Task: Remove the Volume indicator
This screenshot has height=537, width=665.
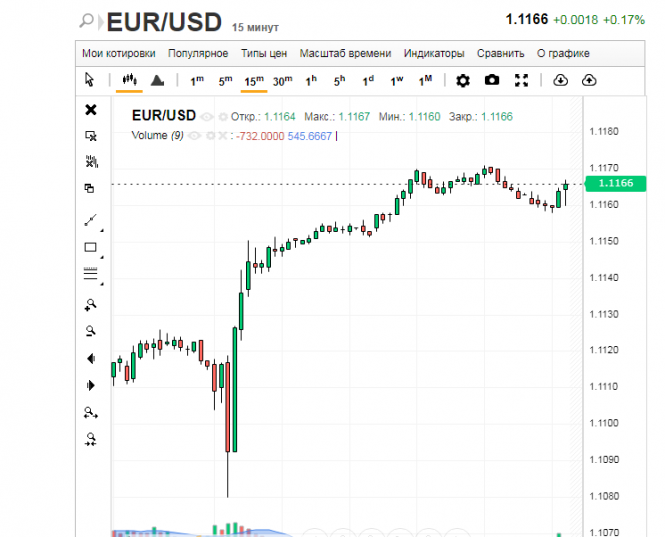Action: (x=222, y=136)
